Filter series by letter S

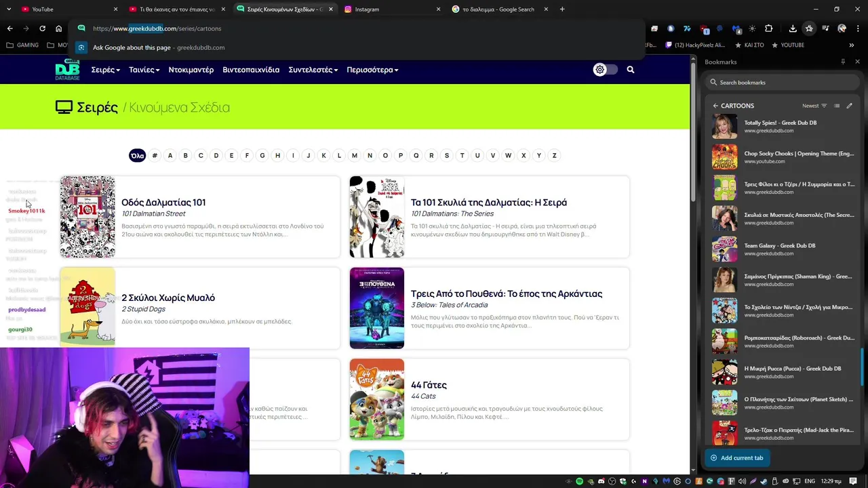(x=447, y=155)
